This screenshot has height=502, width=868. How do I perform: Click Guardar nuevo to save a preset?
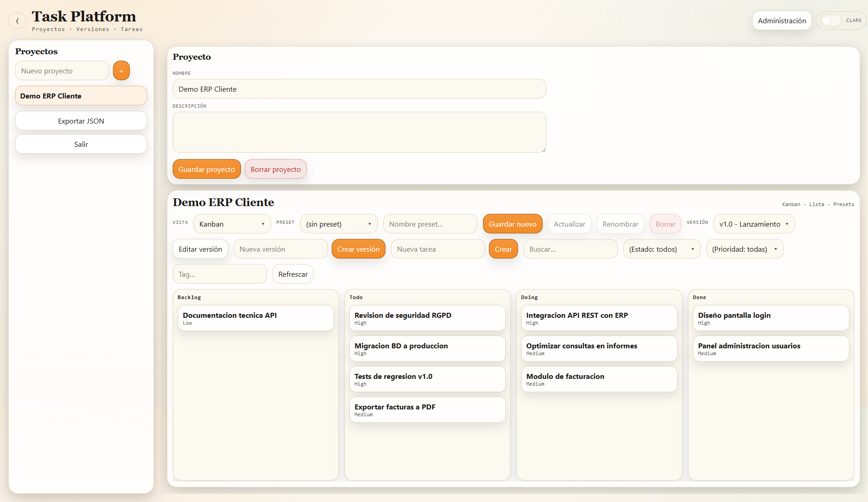(x=513, y=224)
